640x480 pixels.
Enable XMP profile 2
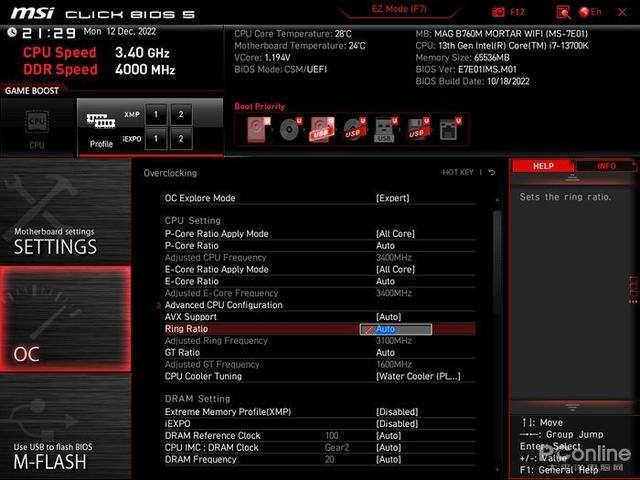tap(181, 114)
